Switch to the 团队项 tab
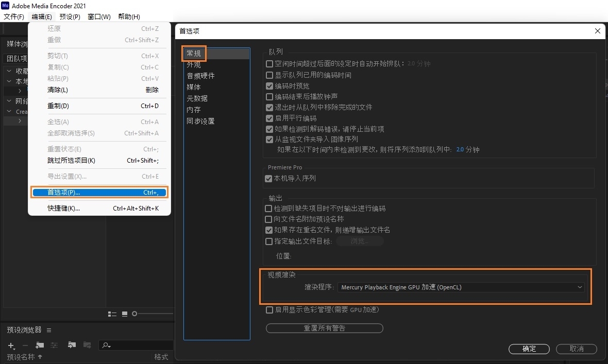The image size is (608, 364). coord(16,59)
